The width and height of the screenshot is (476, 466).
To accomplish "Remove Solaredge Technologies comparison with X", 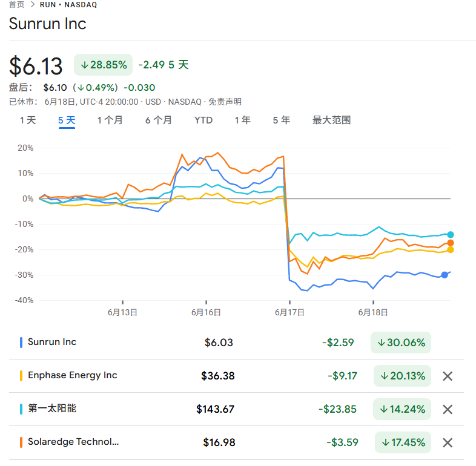I will click(x=448, y=442).
